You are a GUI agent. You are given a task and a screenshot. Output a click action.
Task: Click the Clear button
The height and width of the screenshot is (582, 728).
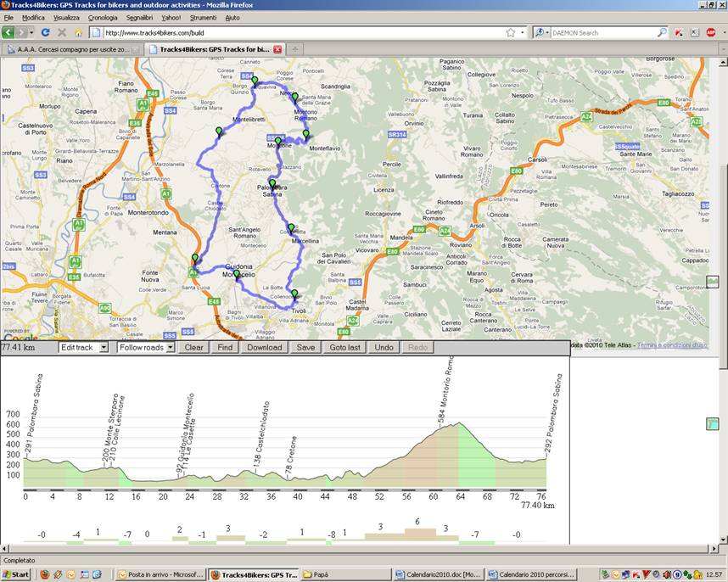[x=193, y=347]
